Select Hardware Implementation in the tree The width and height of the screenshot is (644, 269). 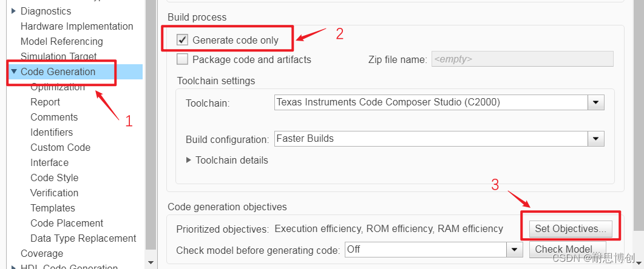click(76, 26)
